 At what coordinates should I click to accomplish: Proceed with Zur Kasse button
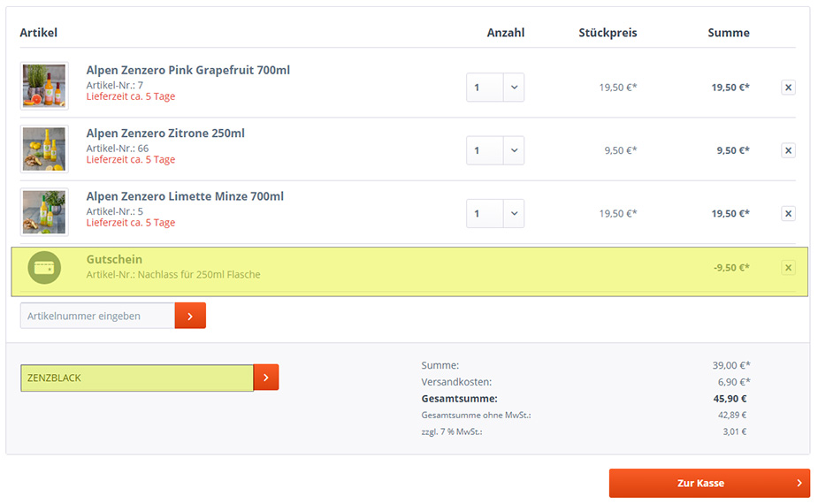point(709,484)
